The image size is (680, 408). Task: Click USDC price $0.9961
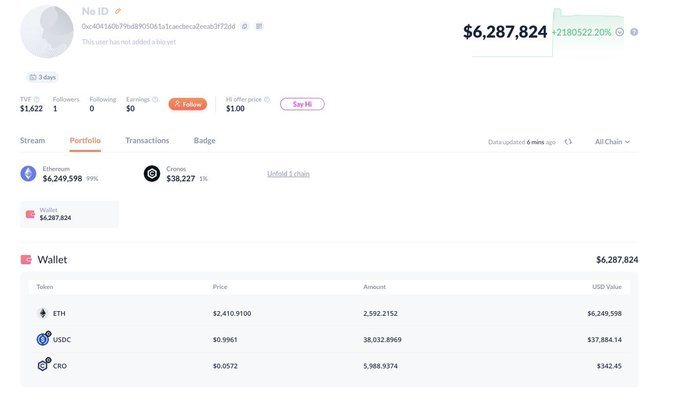click(225, 339)
